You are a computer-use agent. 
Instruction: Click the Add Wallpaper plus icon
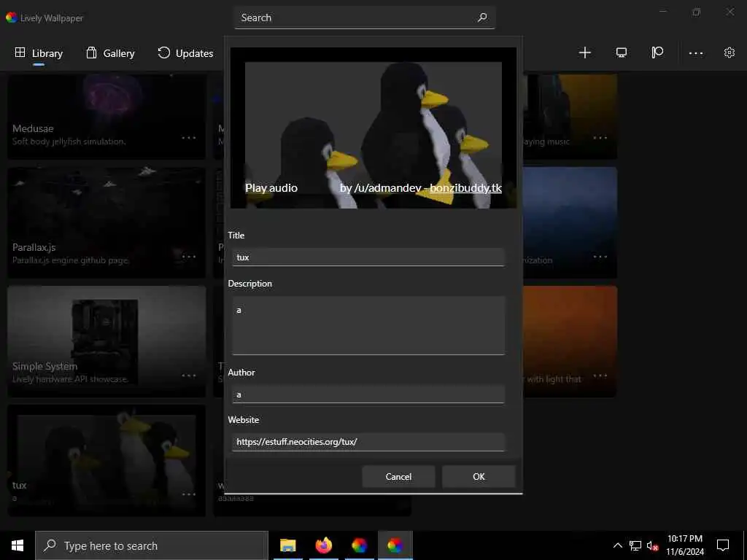[584, 52]
